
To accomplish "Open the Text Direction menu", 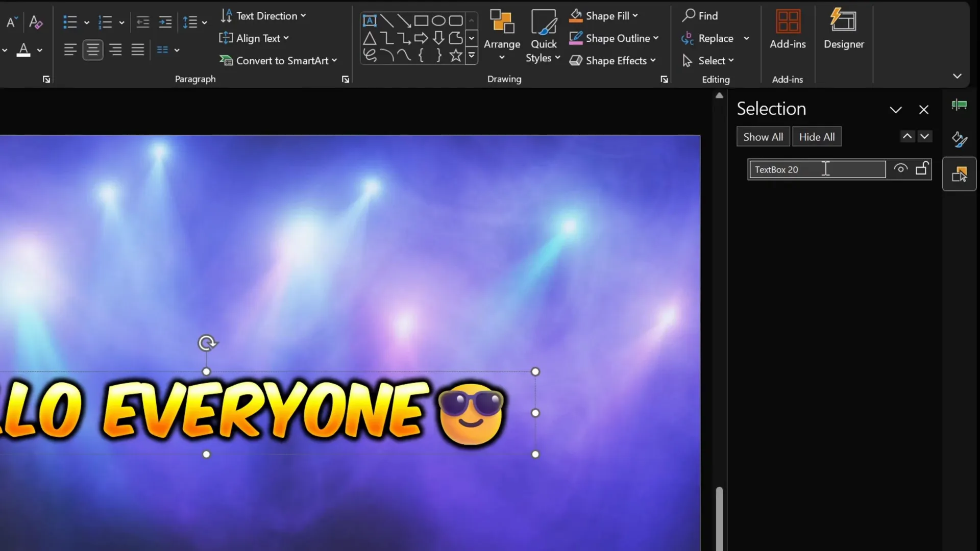I will pyautogui.click(x=263, y=16).
